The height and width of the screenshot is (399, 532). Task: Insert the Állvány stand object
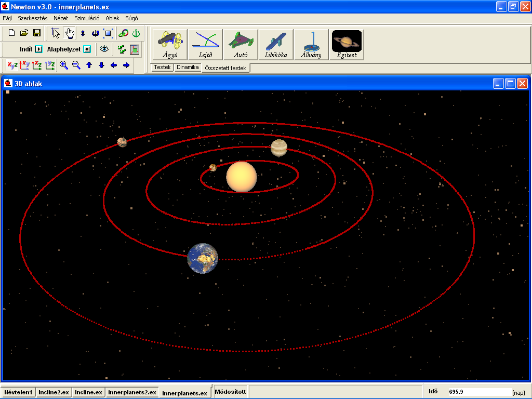tap(311, 45)
